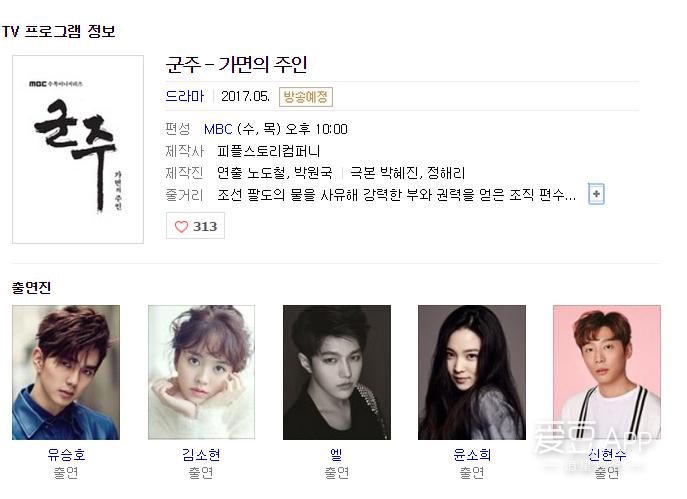Image resolution: width=687 pixels, height=499 pixels.
Task: Open 신현수's profile photo
Action: click(607, 372)
